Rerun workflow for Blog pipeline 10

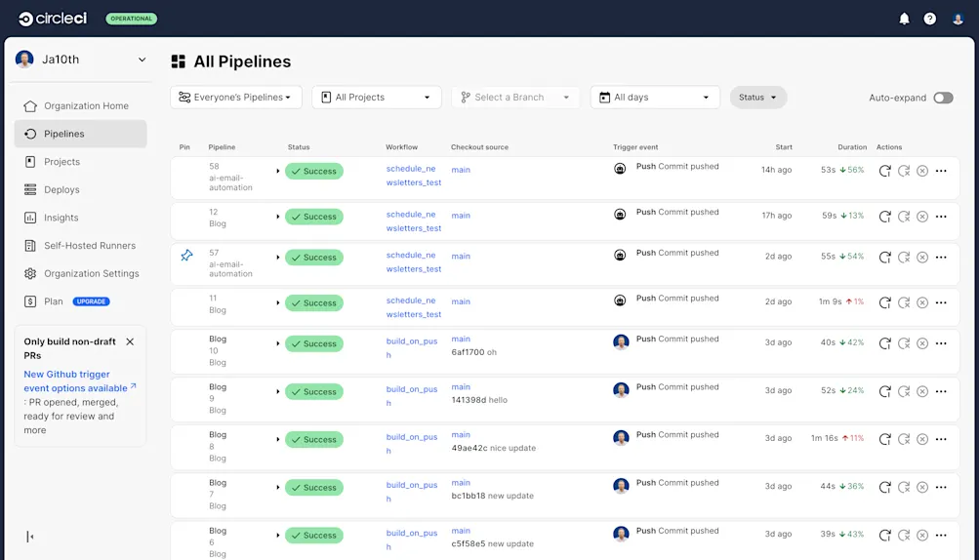click(x=884, y=343)
